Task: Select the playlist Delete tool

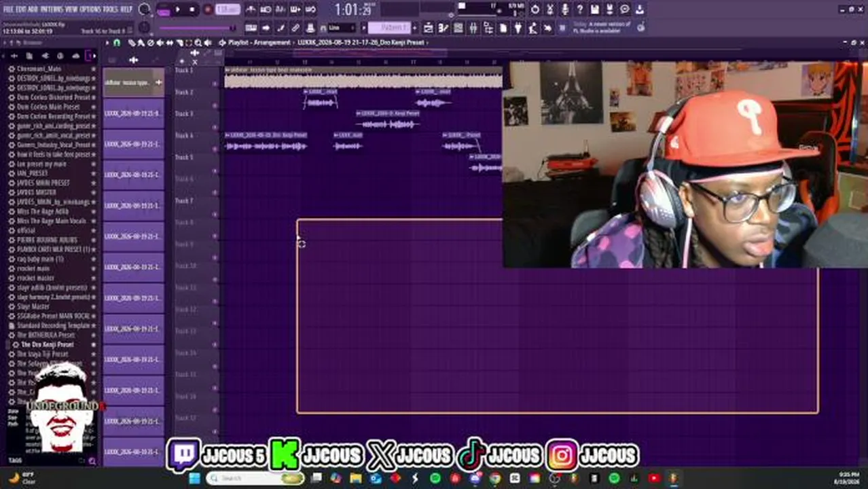Action: pos(149,43)
